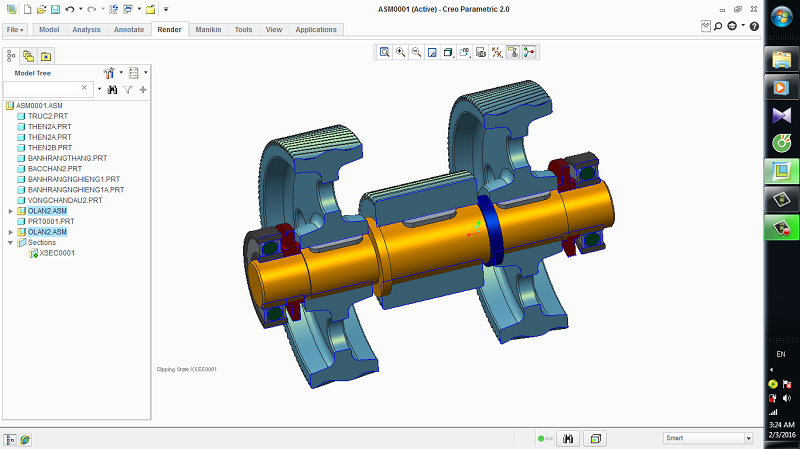
Task: Switch to the Analysis ribbon tab
Action: pyautogui.click(x=86, y=29)
